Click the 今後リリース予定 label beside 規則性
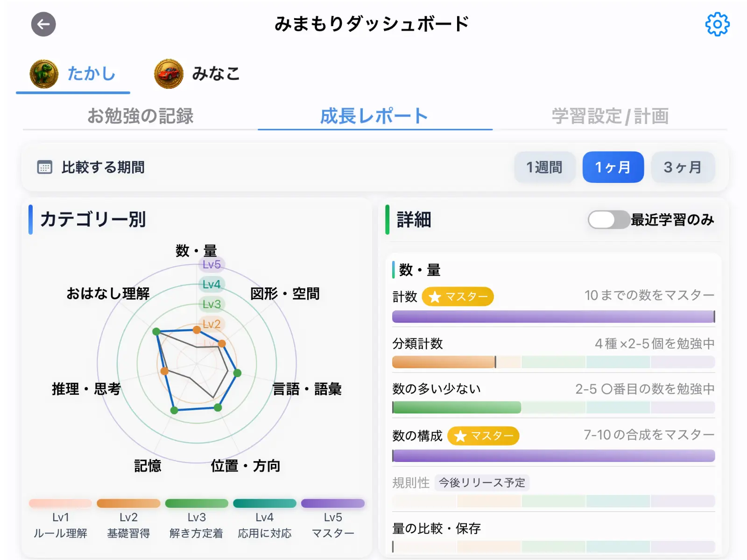Viewport: 747px width, 560px height. [482, 483]
